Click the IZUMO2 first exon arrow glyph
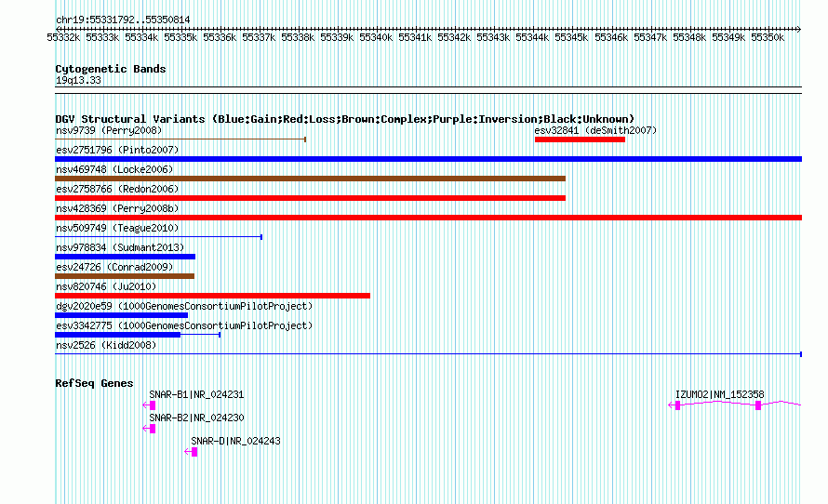828x504 pixels. tap(674, 405)
